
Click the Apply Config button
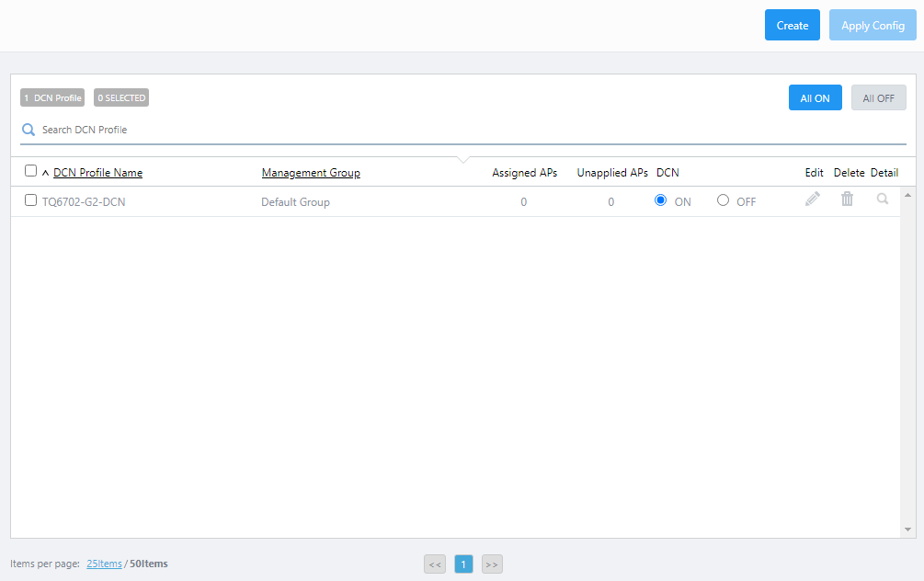pyautogui.click(x=873, y=25)
